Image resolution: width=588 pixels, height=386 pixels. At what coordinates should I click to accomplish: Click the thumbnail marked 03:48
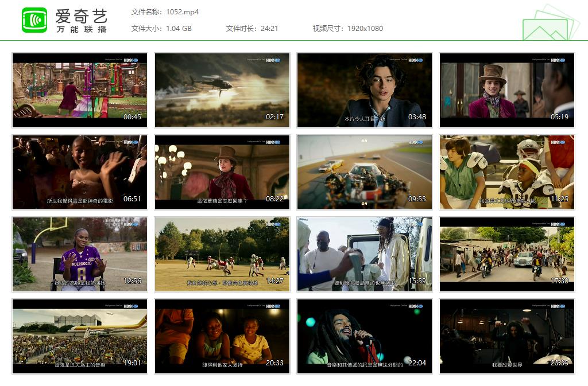tap(364, 90)
